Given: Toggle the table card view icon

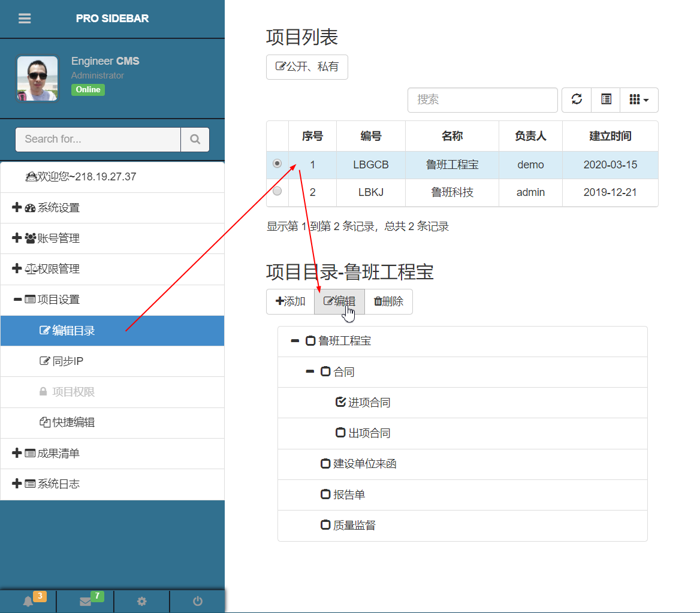Looking at the screenshot, I should 606,99.
